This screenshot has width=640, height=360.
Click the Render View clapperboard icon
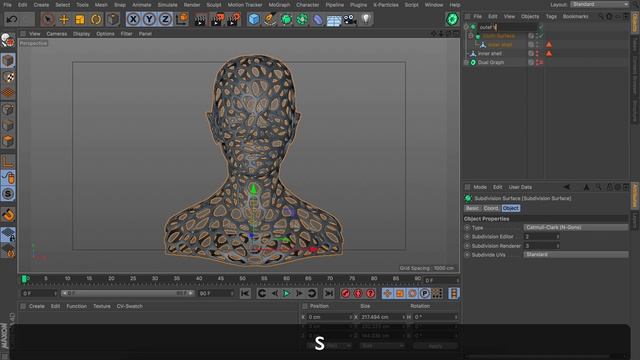pos(200,19)
